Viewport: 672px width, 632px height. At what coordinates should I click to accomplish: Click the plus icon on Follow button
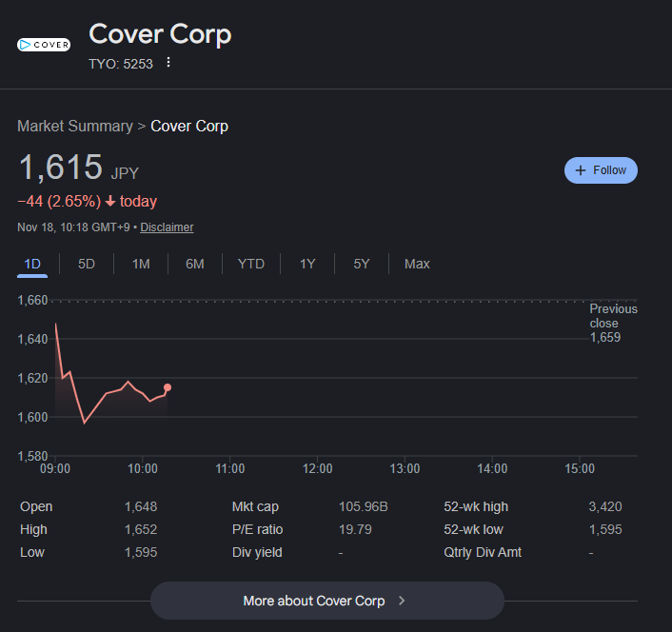click(580, 170)
